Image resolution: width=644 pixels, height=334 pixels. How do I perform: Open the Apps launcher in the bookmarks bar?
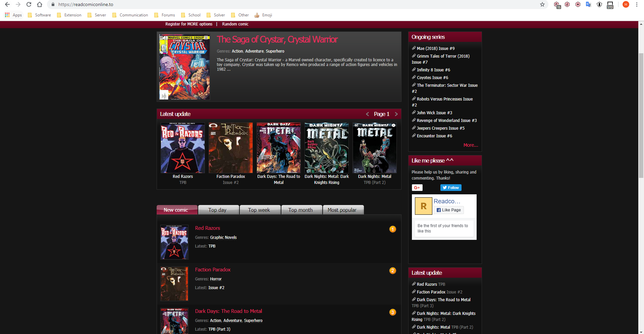tap(7, 15)
